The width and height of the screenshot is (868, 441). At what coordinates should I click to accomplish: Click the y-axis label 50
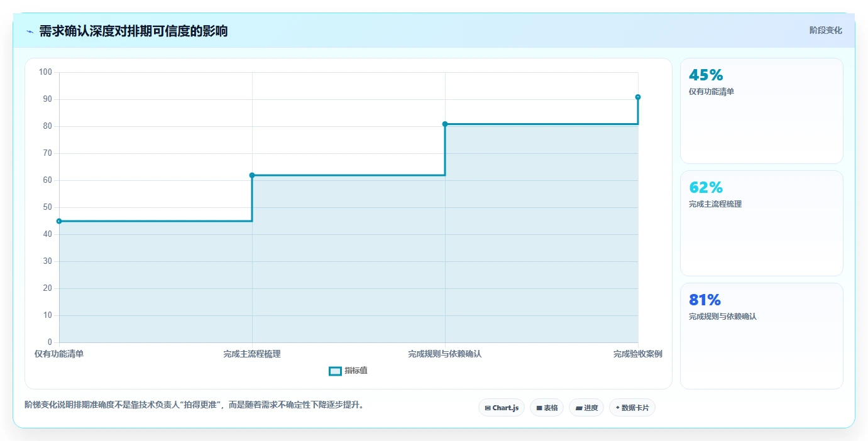coord(48,207)
